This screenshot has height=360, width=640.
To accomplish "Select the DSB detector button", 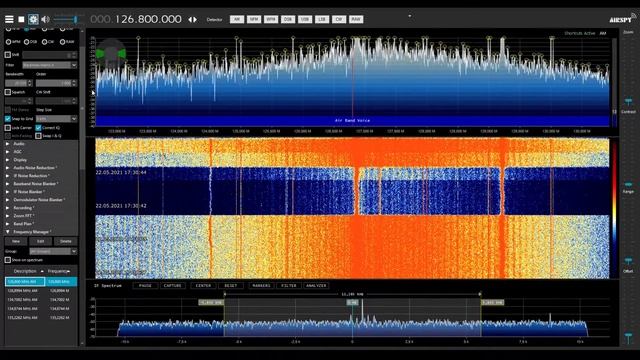I will [x=288, y=19].
